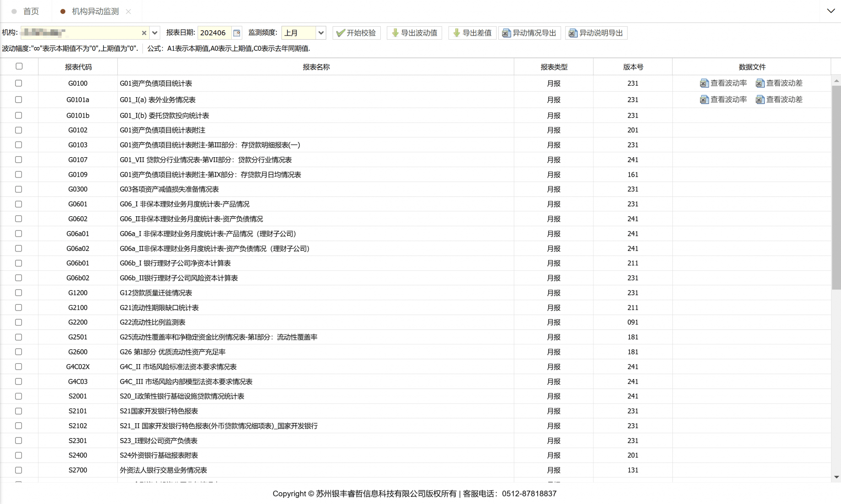The width and height of the screenshot is (841, 504).
Task: Expand the tab list chevron at top right
Action: [x=831, y=11]
